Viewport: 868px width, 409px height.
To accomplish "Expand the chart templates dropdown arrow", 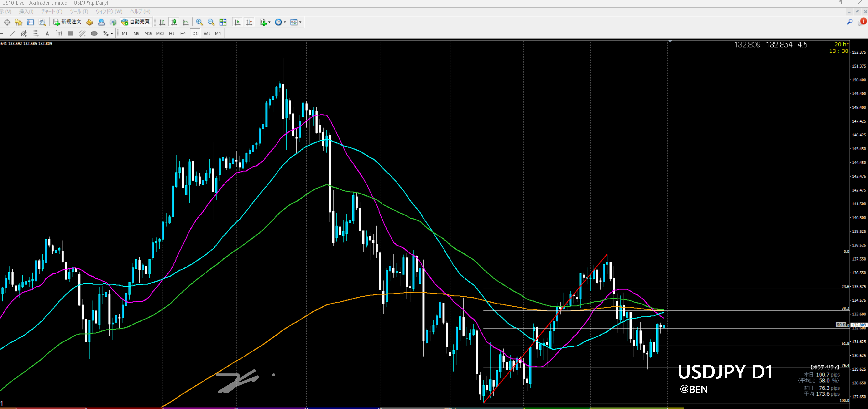I will point(300,22).
